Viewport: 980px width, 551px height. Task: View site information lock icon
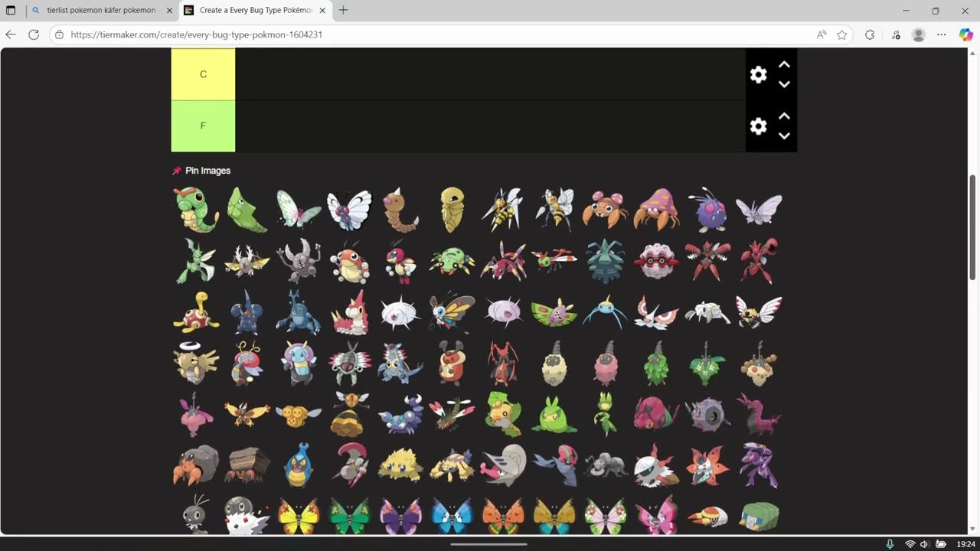pos(60,34)
